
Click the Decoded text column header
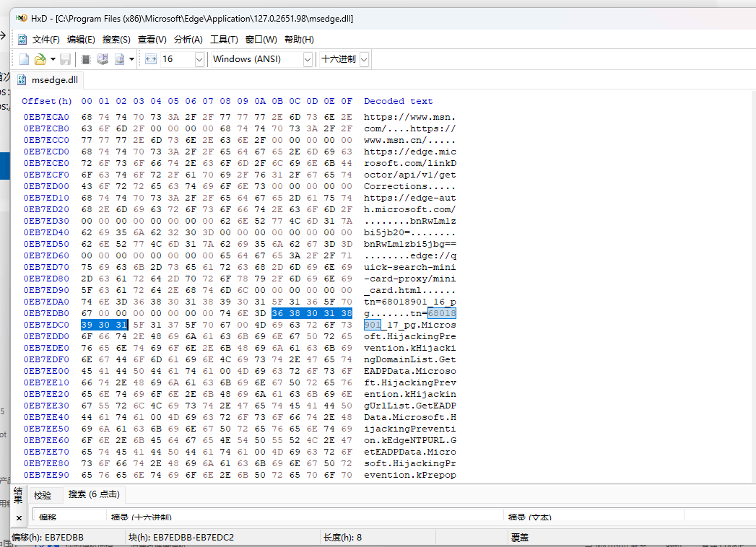pos(399,101)
